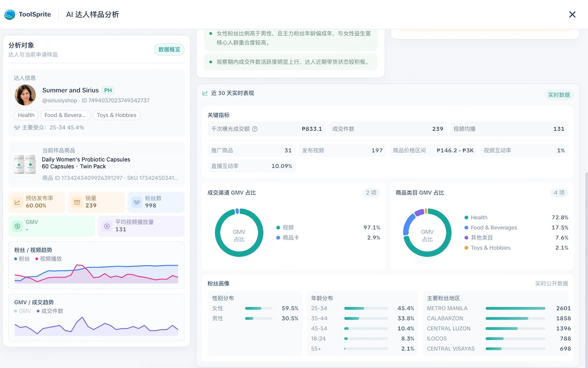
Task: Click the 直播互动率 10.09% metric
Action: coord(251,166)
